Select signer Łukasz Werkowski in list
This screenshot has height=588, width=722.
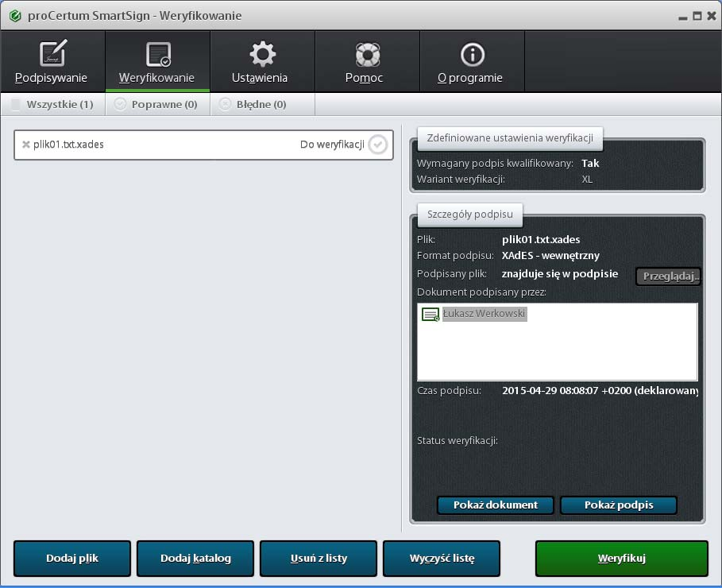[x=484, y=314]
